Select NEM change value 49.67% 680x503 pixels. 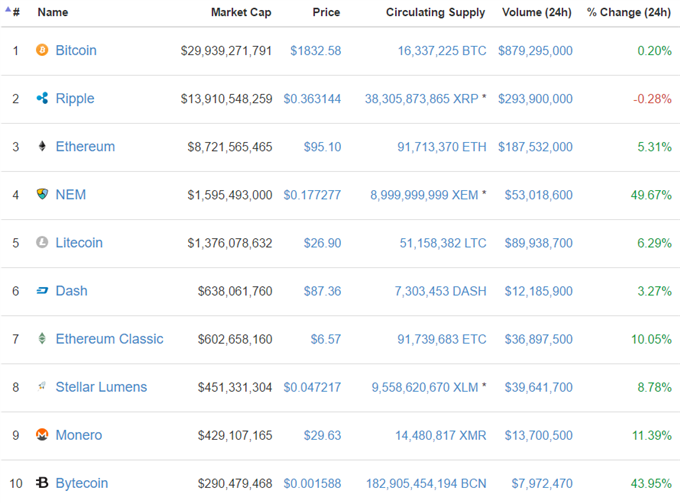[x=651, y=195]
